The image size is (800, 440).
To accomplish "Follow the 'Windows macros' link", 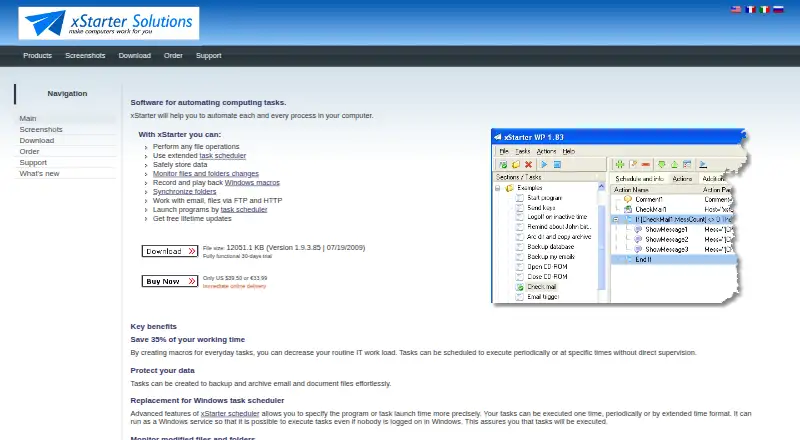I will pyautogui.click(x=252, y=183).
